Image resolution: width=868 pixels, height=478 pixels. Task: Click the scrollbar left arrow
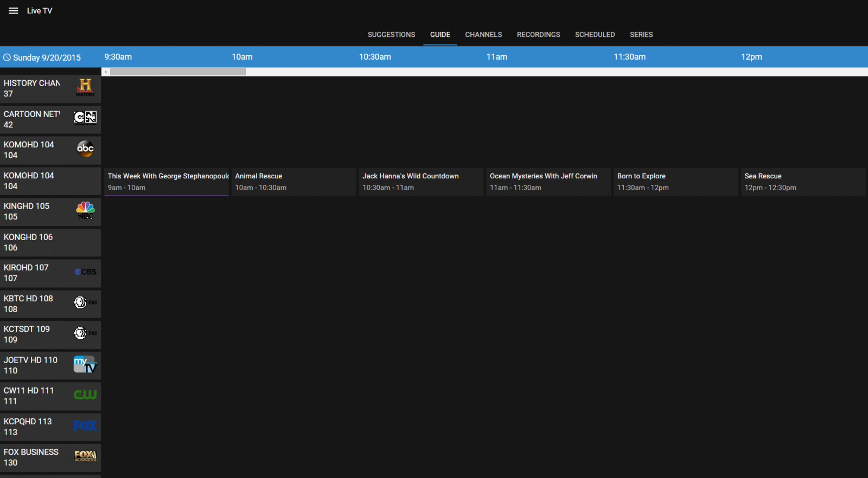click(x=106, y=72)
